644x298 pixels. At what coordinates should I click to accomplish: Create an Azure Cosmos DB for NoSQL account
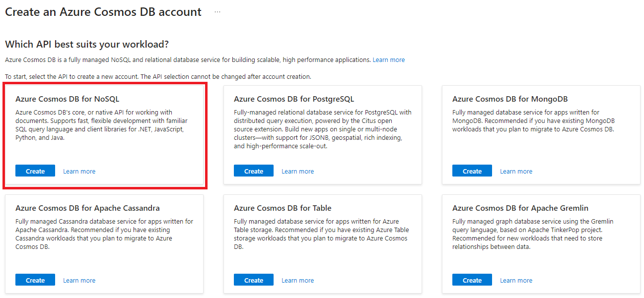pyautogui.click(x=35, y=171)
